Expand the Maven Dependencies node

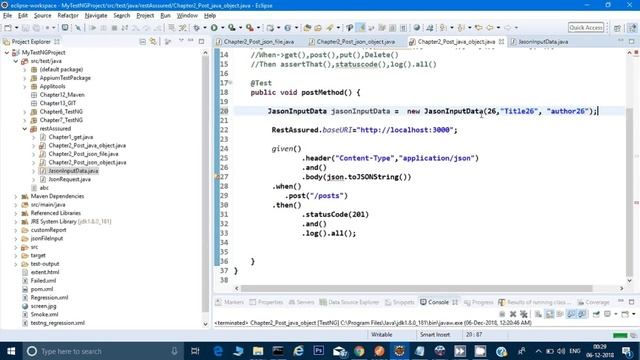(16, 196)
